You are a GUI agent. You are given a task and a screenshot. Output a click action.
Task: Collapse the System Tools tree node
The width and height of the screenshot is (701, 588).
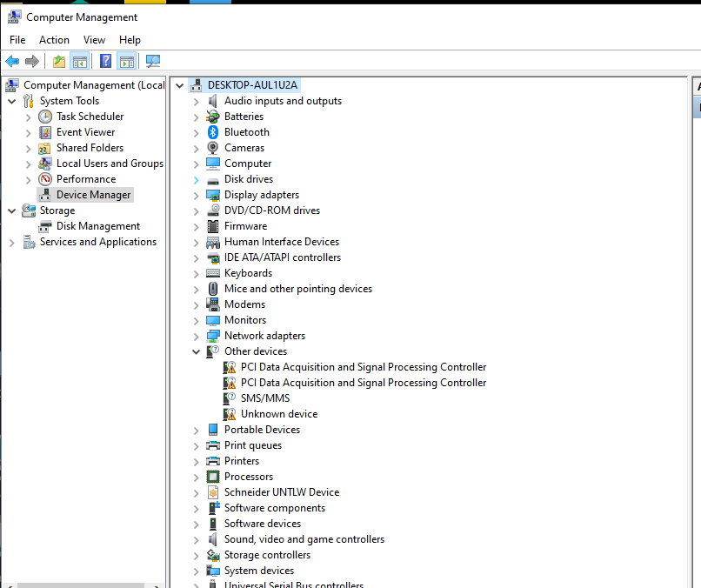[11, 101]
